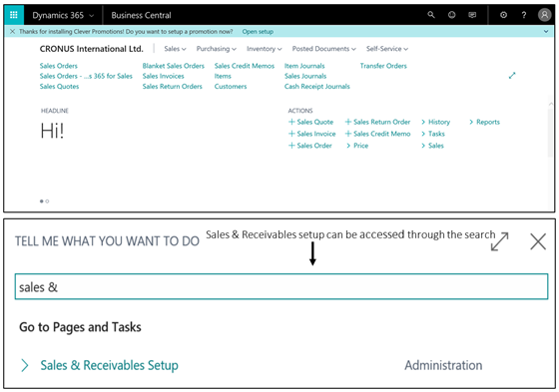
Task: Select the first headline page dot
Action: tap(41, 201)
